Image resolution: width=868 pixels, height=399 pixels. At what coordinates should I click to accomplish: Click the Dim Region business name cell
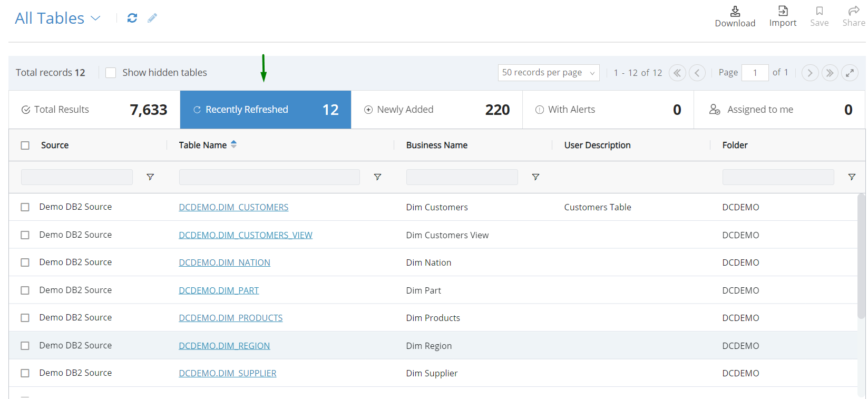(429, 346)
